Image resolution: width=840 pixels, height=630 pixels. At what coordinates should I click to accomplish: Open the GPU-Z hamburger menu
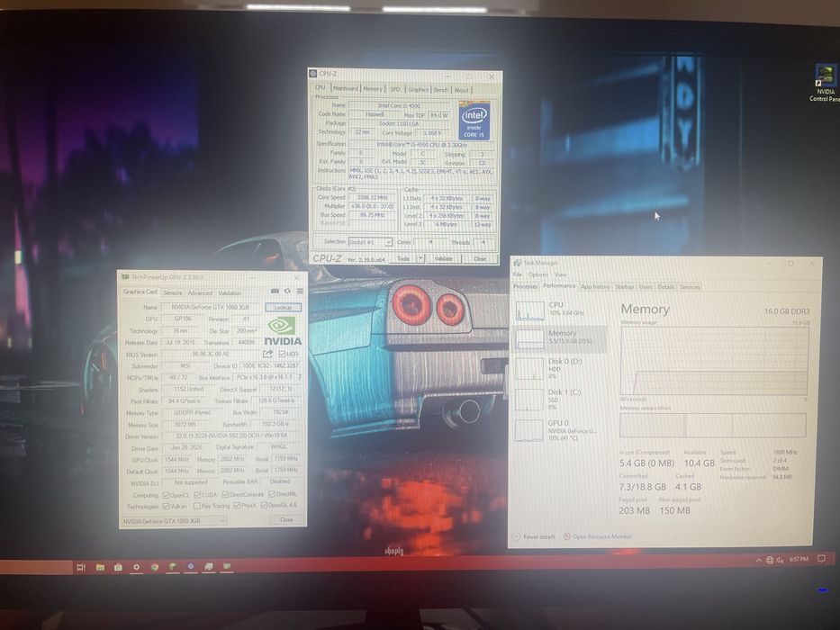[x=300, y=291]
